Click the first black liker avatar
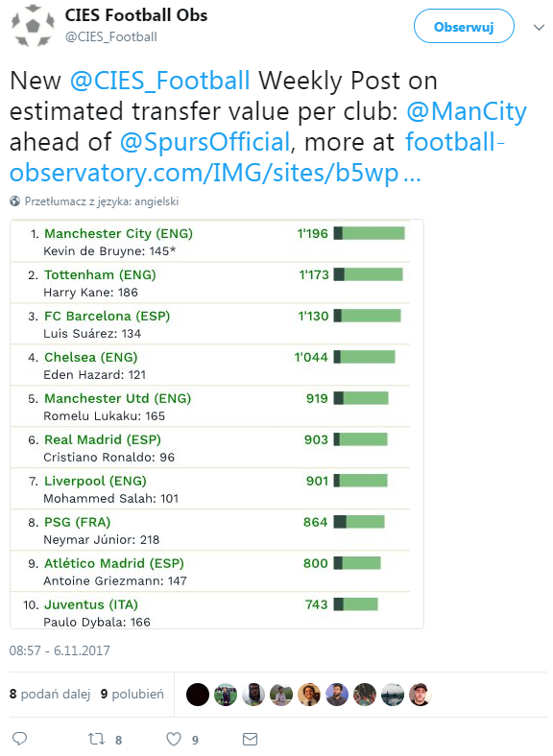 (198, 695)
